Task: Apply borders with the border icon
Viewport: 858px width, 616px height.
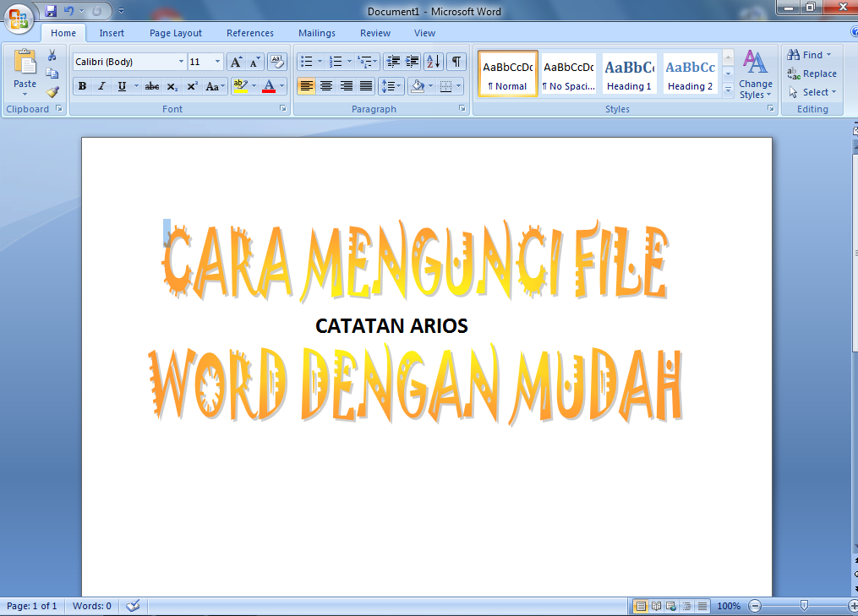Action: (446, 86)
